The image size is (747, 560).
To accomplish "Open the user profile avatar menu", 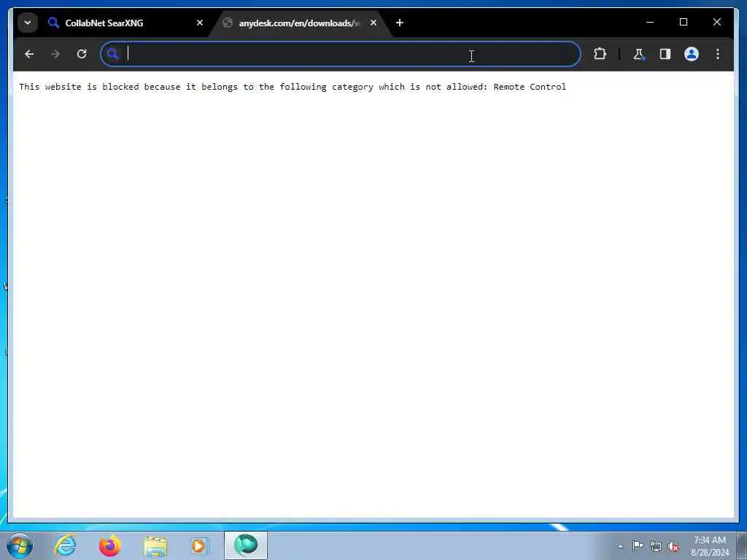I will (x=692, y=54).
